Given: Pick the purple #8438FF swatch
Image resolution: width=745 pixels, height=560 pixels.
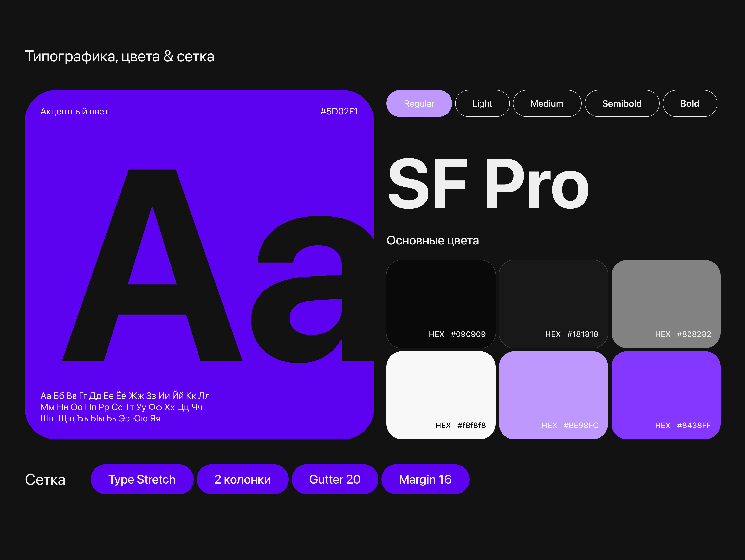Looking at the screenshot, I should [665, 395].
